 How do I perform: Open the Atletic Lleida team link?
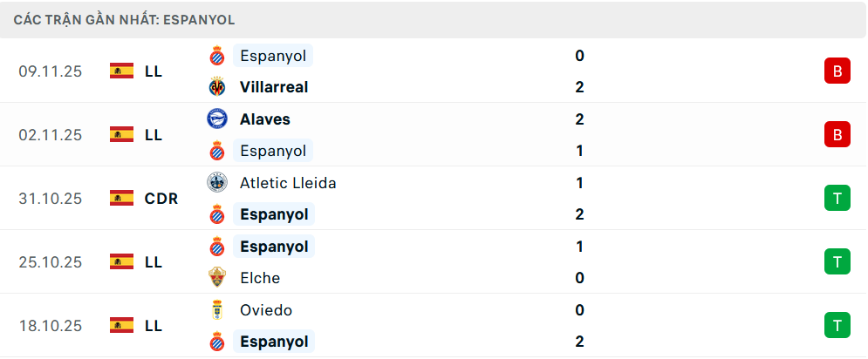288,183
